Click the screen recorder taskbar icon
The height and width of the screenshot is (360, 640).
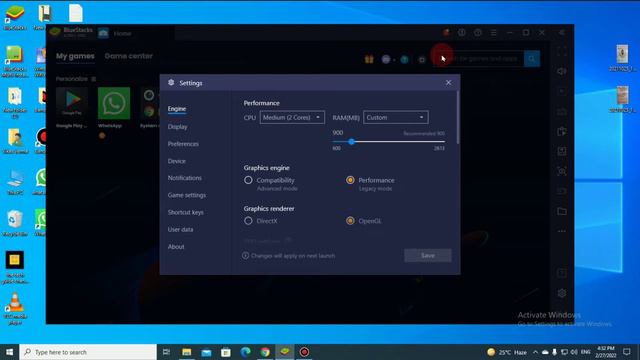(304, 352)
